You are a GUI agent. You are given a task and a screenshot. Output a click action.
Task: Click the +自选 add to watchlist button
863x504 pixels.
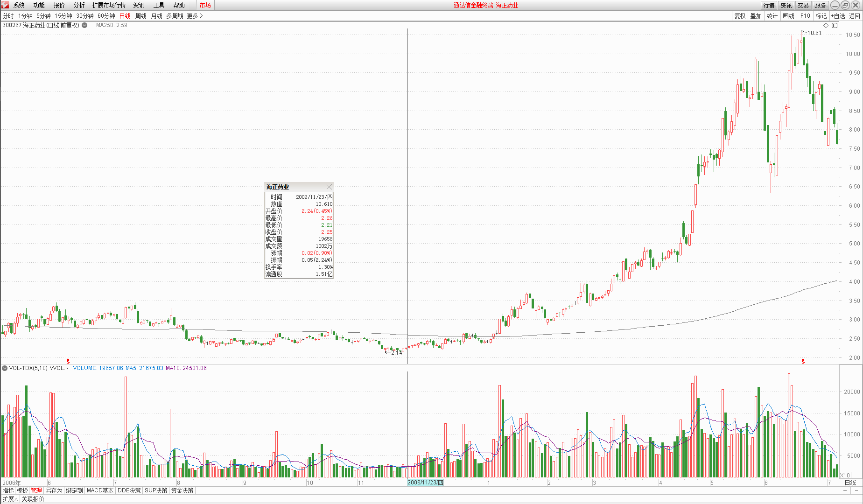point(838,16)
